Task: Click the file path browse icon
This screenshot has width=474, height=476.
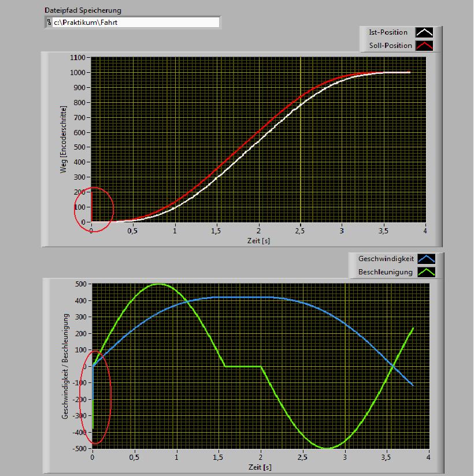Action: pyautogui.click(x=49, y=23)
